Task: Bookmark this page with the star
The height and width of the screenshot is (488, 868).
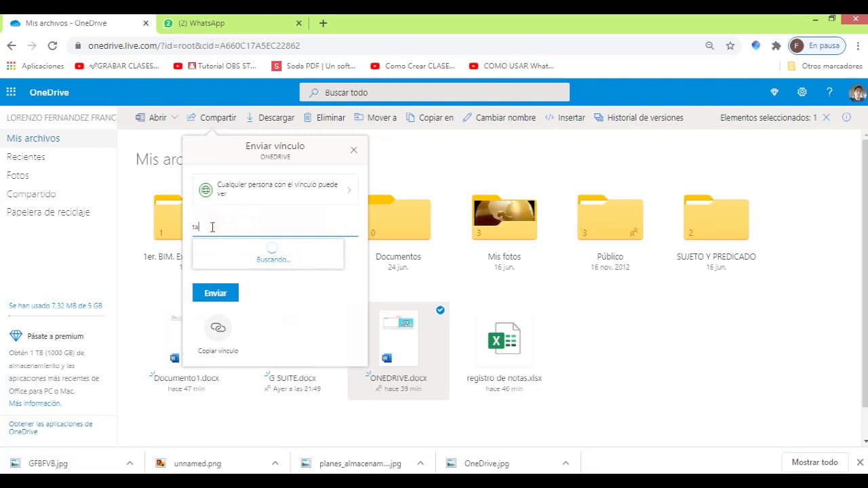Action: tap(730, 45)
